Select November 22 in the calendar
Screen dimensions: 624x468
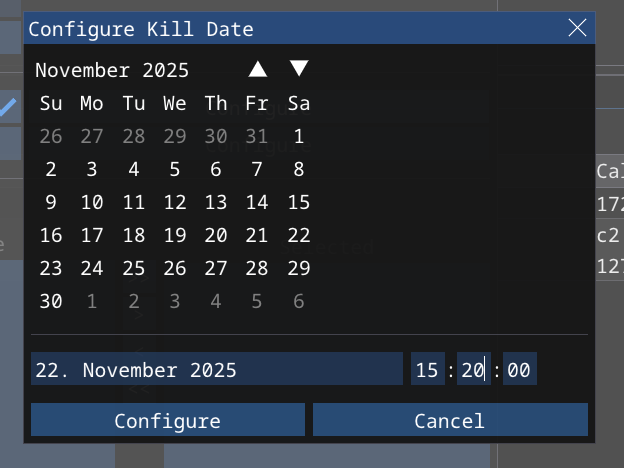coord(299,235)
